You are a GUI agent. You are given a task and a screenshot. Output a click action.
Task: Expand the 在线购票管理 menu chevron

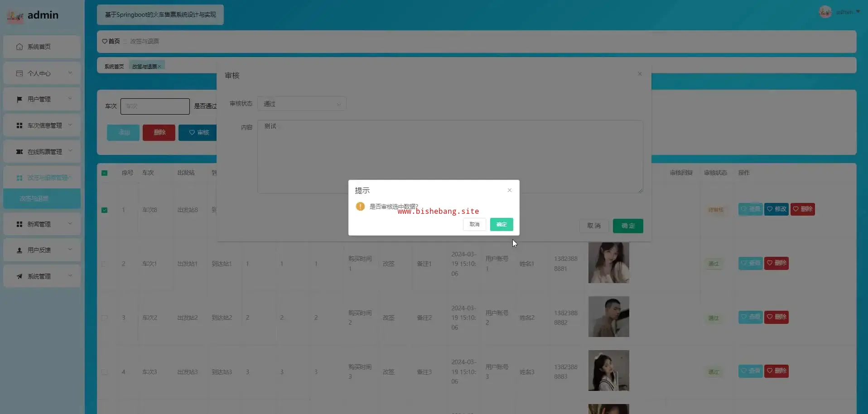(x=70, y=151)
